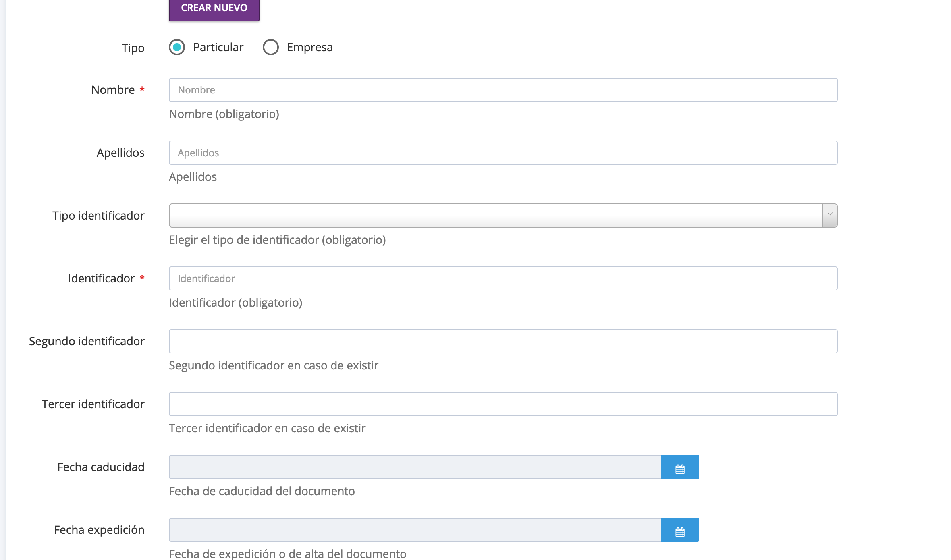Click the Fecha caducidad date field

pos(415,467)
